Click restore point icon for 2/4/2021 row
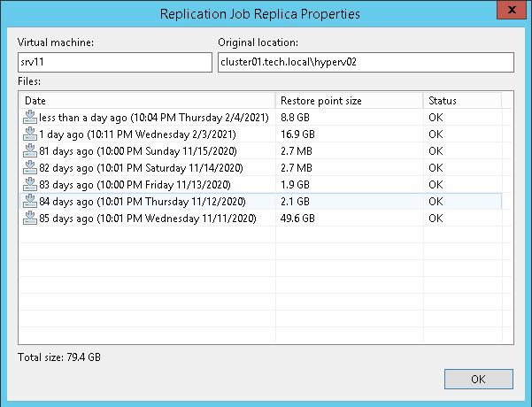The height and width of the screenshot is (407, 532). (x=30, y=117)
